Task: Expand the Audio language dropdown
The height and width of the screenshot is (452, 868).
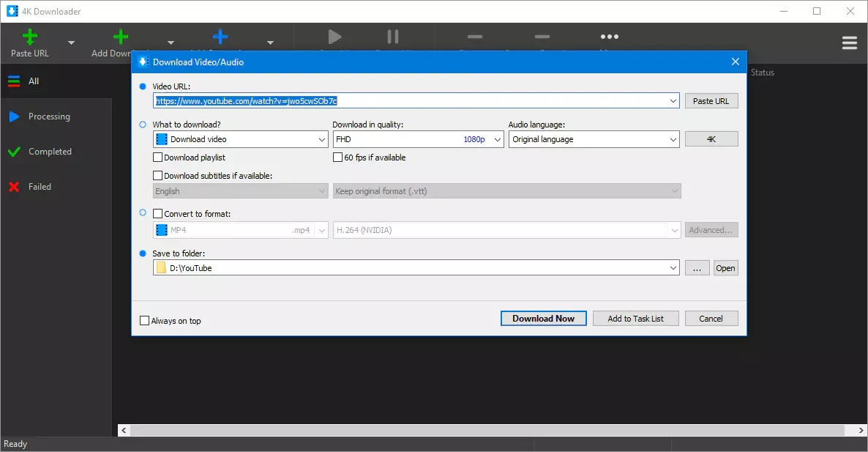Action: pyautogui.click(x=594, y=139)
